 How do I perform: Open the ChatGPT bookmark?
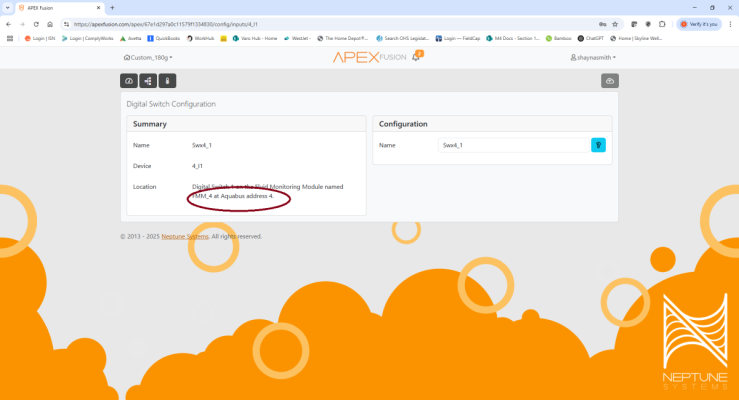point(591,39)
